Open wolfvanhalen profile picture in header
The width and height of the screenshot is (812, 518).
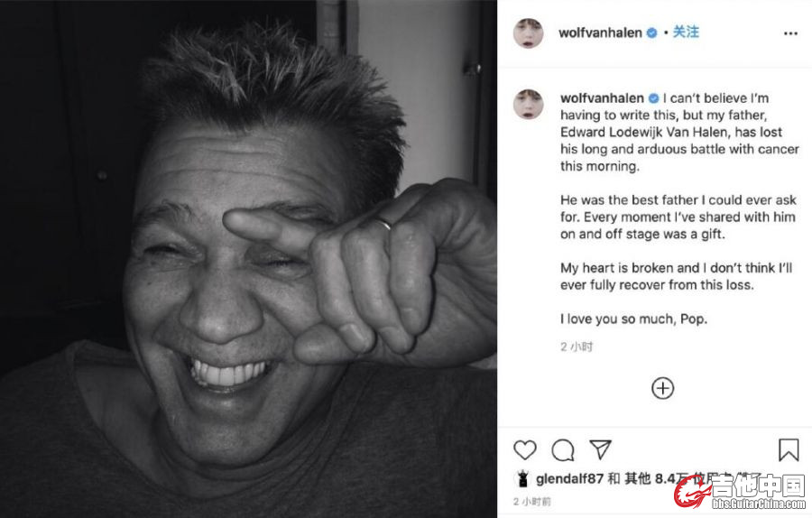(528, 33)
